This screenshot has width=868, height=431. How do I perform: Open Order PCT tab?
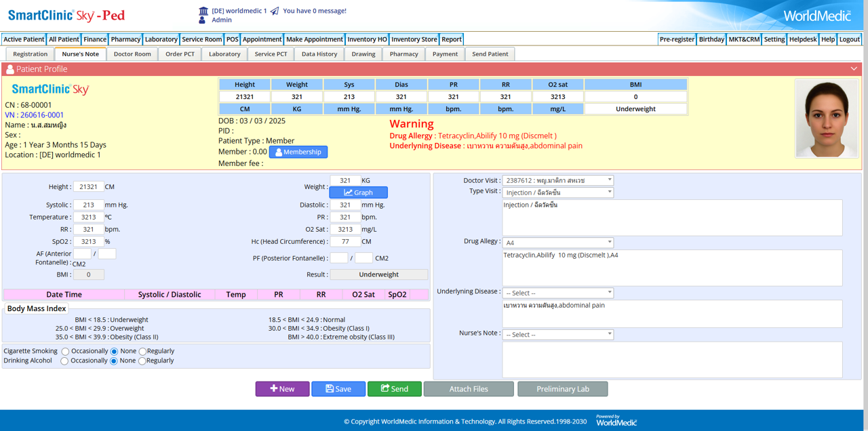tap(180, 54)
